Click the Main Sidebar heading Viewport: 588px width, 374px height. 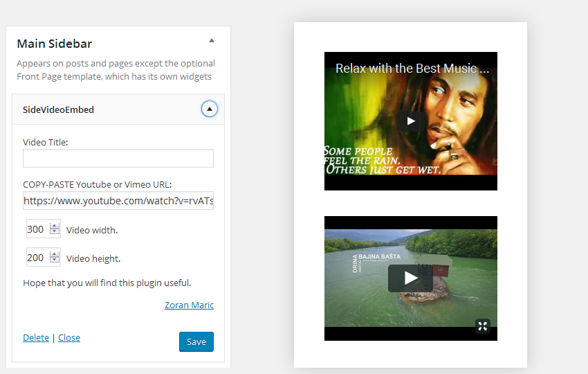55,44
